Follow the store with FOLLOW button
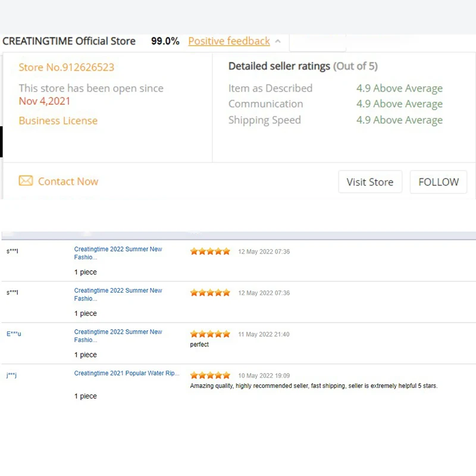The image size is (476, 476). coord(439,182)
